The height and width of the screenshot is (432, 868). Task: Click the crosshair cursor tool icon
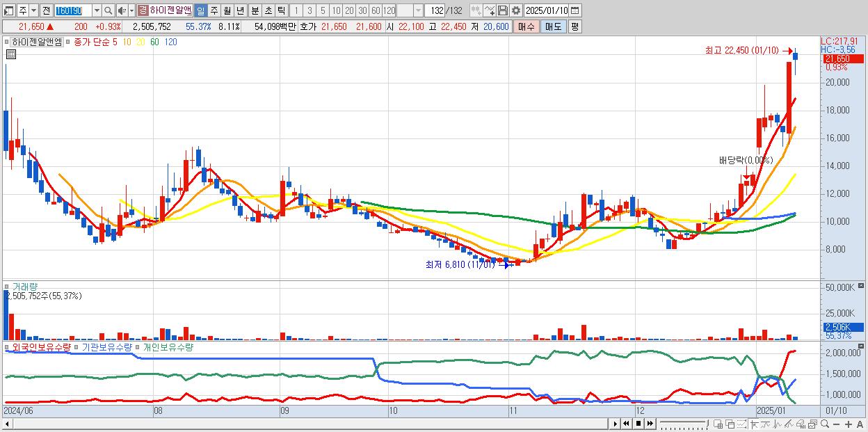pos(754,424)
